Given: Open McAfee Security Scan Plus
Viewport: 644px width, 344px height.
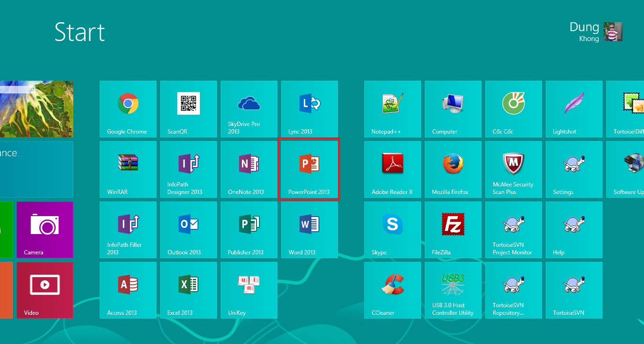Looking at the screenshot, I should tap(514, 169).
